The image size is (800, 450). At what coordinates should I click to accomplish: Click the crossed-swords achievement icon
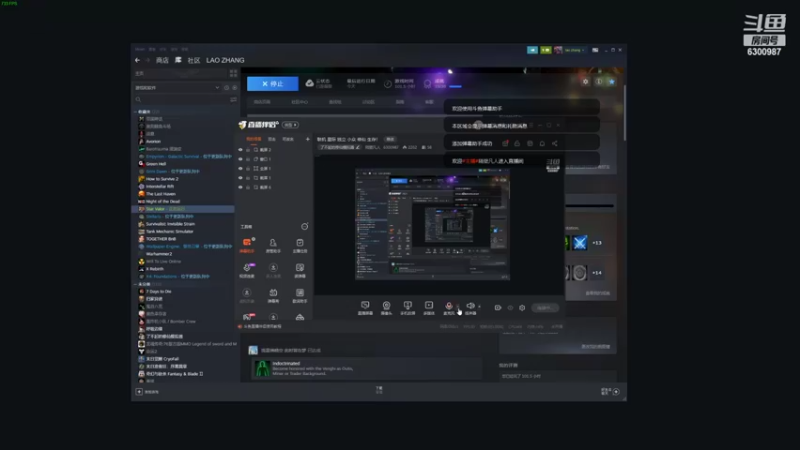580,243
